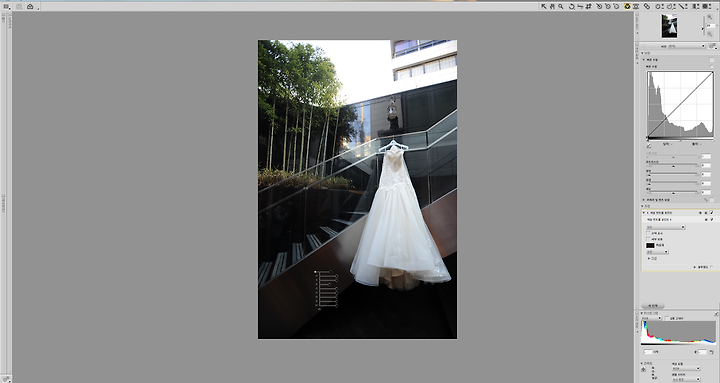720x383 pixels.
Task: Select the Selection Gradient tool
Action: [696, 6]
